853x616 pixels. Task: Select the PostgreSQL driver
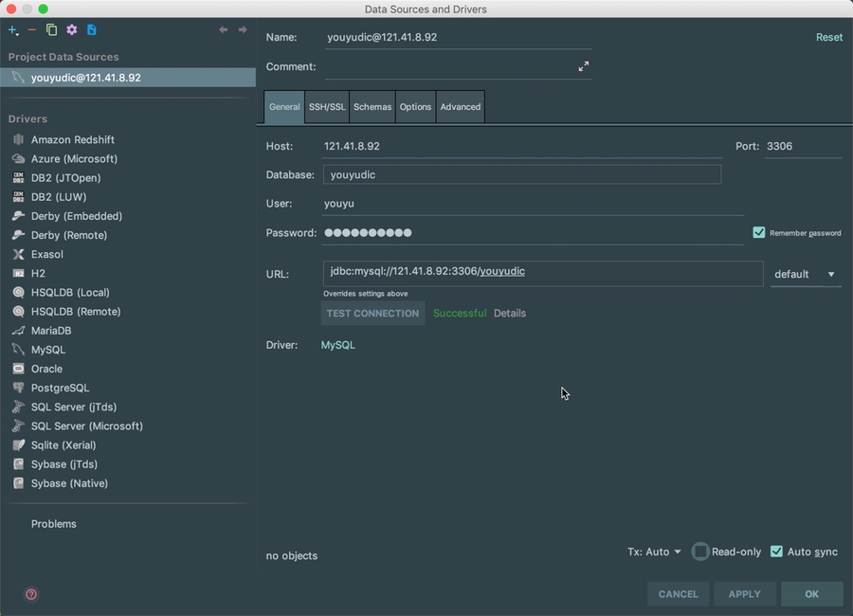click(60, 388)
